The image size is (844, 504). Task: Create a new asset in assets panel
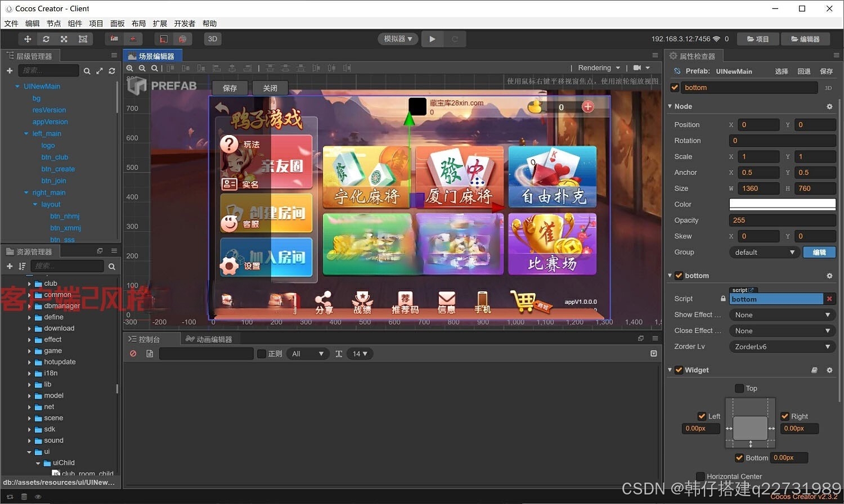click(x=10, y=266)
